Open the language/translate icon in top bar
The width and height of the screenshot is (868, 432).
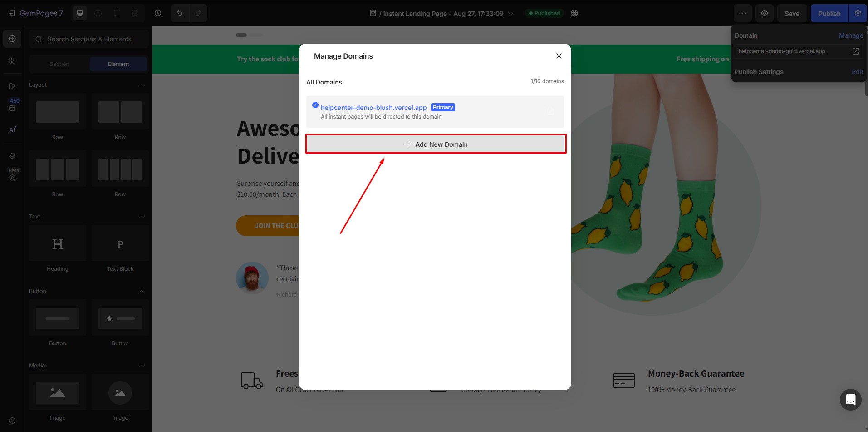click(x=574, y=13)
